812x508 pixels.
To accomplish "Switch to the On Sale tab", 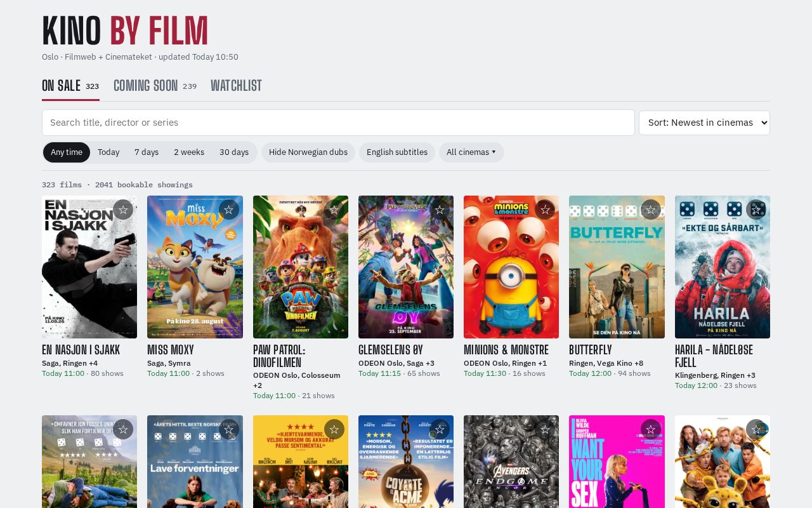I will point(70,86).
